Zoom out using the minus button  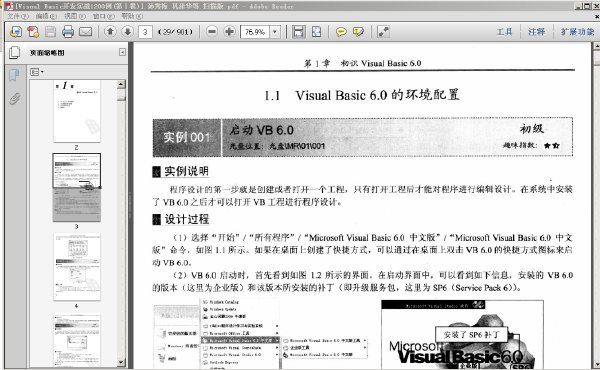[x=212, y=31]
